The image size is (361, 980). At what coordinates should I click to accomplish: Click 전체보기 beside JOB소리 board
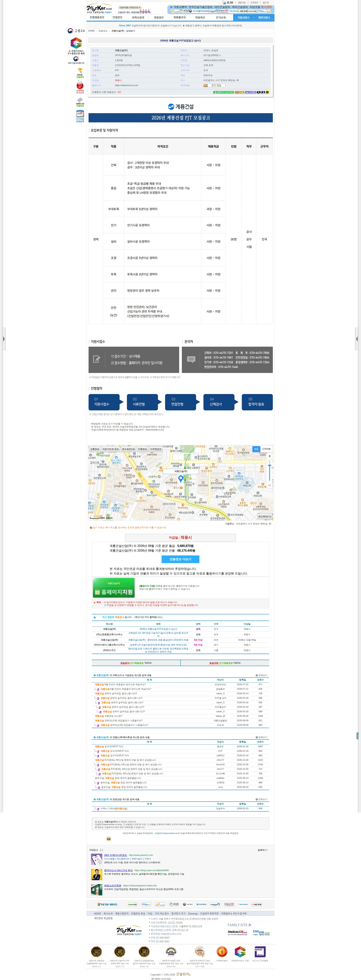[x=262, y=675]
